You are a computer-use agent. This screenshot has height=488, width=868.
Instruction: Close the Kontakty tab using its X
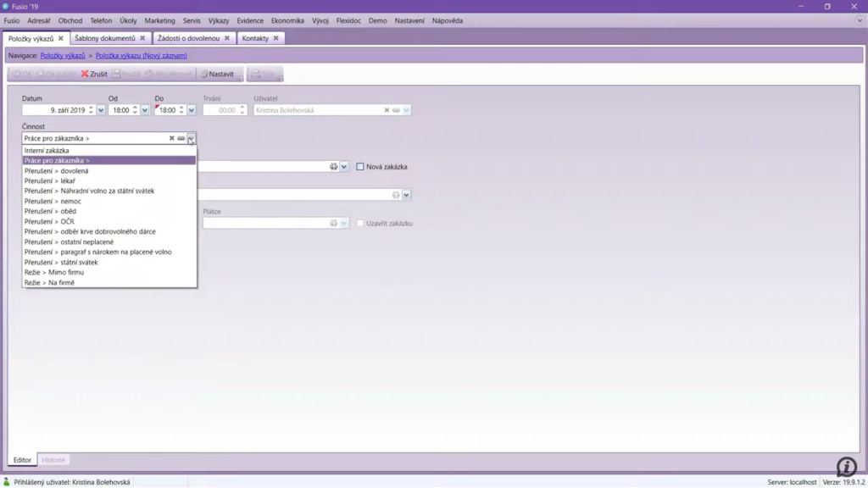276,38
